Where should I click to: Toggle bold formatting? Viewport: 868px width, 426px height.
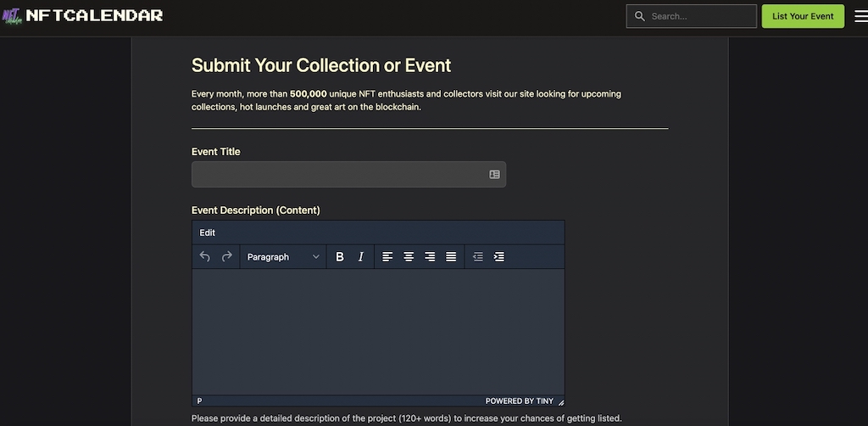340,256
